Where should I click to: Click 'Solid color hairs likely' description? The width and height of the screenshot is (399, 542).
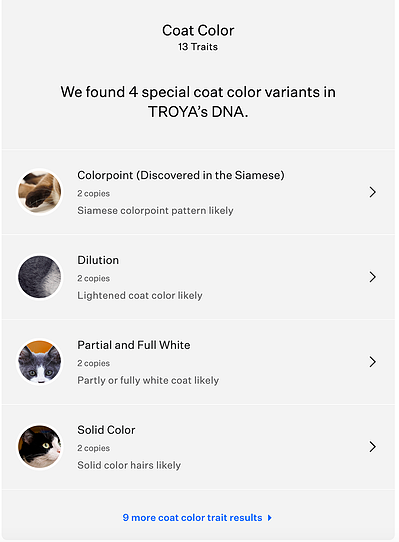point(129,465)
